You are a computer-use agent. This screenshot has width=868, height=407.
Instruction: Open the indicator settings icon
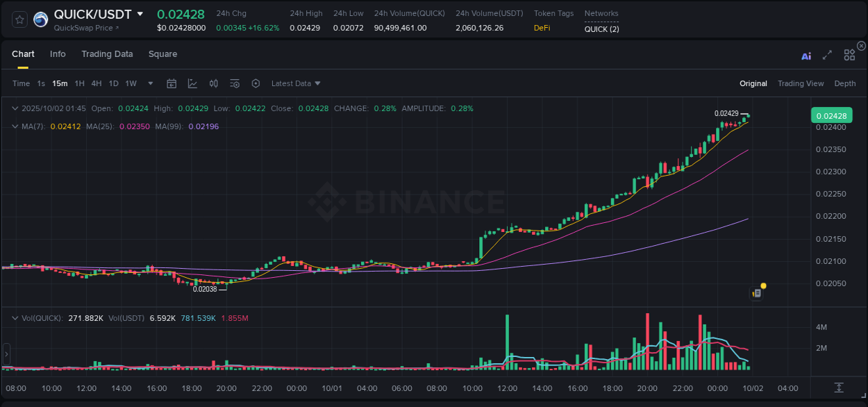coord(235,83)
